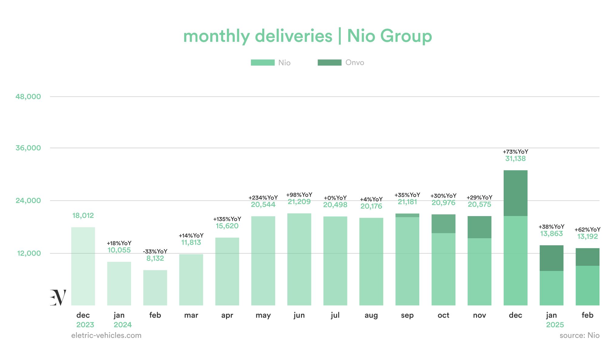The width and height of the screenshot is (615, 364).
Task: Click the +62%YoY growth label
Action: point(588,229)
